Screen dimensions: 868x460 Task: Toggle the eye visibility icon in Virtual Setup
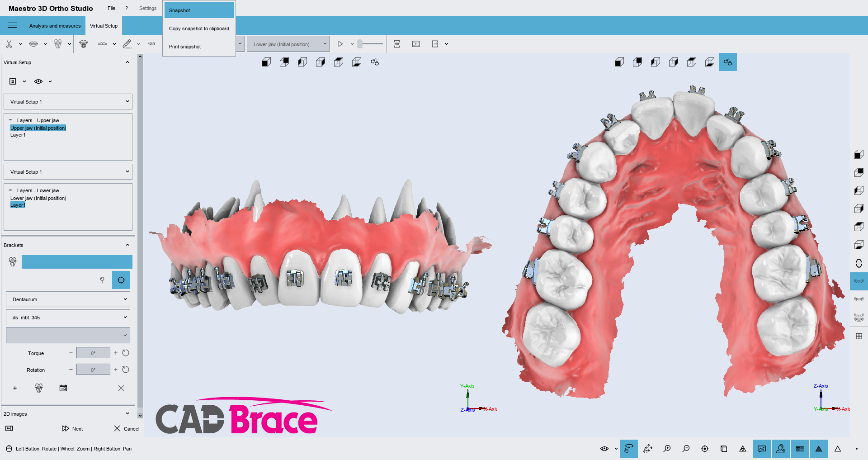38,81
